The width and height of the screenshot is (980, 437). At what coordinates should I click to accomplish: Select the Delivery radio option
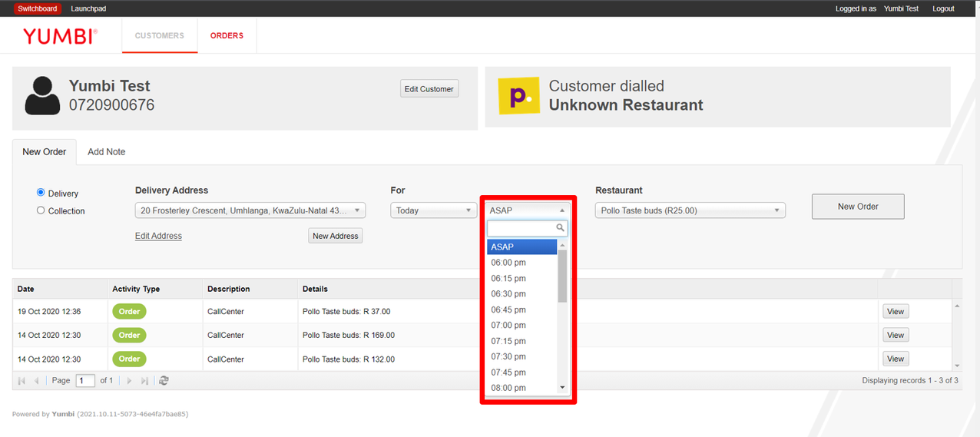click(x=41, y=193)
